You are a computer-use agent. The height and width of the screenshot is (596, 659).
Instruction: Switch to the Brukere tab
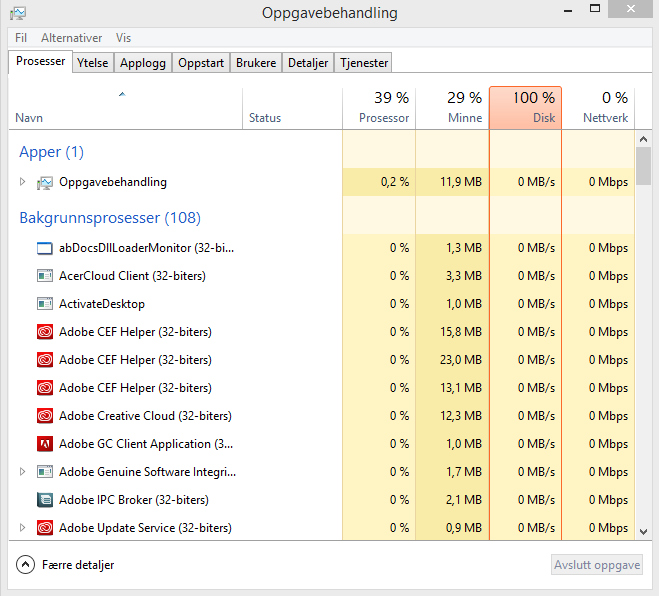(256, 63)
